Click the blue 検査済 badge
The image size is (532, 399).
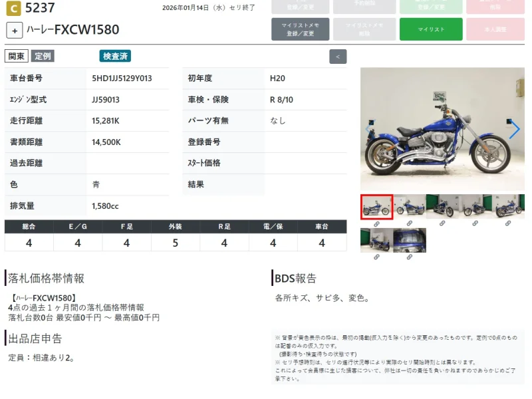click(x=115, y=56)
